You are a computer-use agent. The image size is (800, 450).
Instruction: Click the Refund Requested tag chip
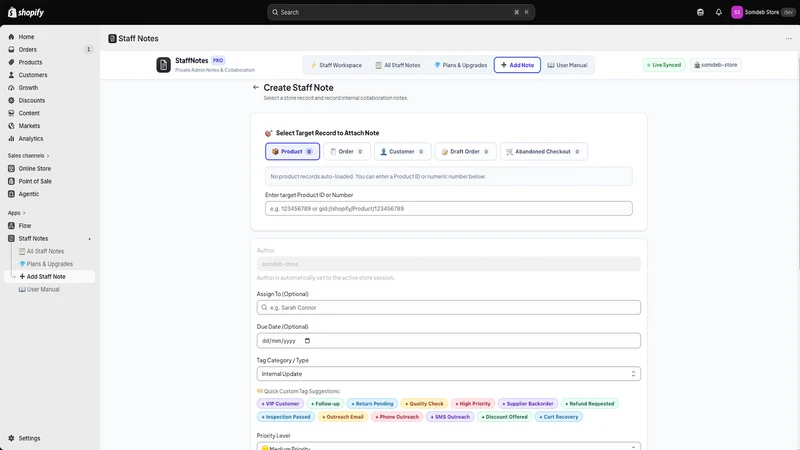coord(589,404)
